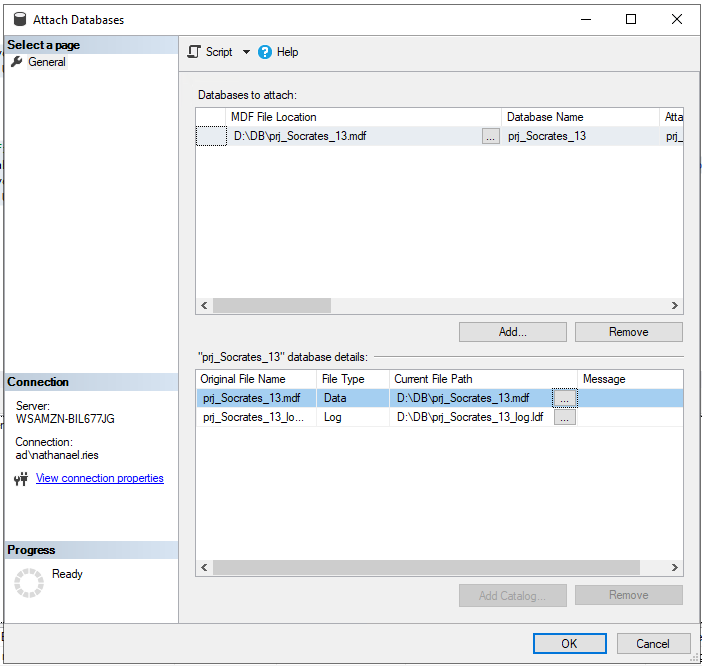This screenshot has width=702, height=666.
Task: Click the Original File Name column header
Action: click(x=257, y=379)
